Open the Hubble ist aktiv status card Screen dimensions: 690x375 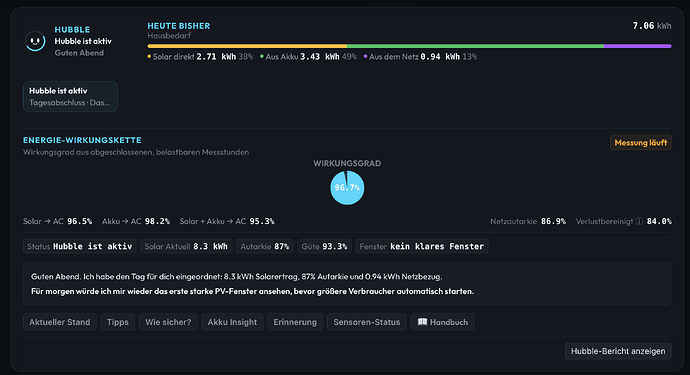[x=70, y=96]
